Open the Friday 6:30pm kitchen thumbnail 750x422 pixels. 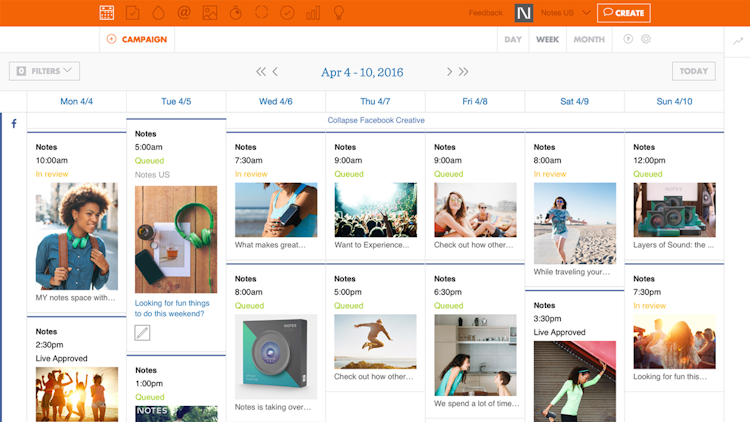(475, 355)
